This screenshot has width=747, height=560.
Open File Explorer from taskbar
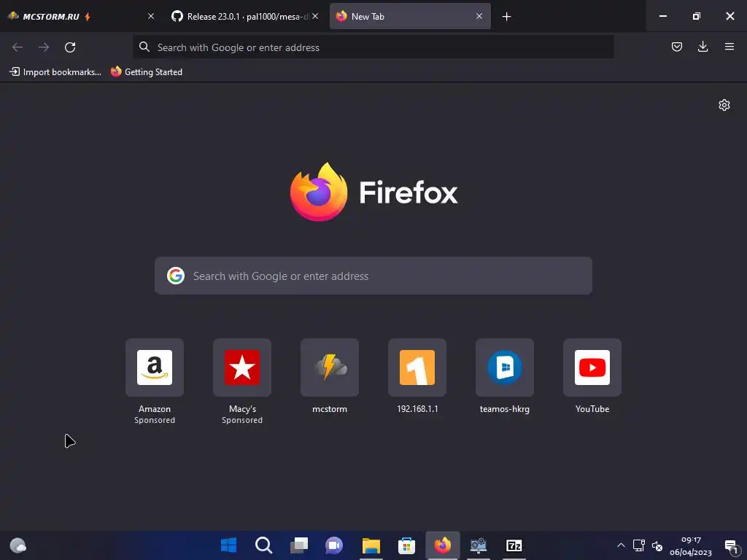[371, 545]
